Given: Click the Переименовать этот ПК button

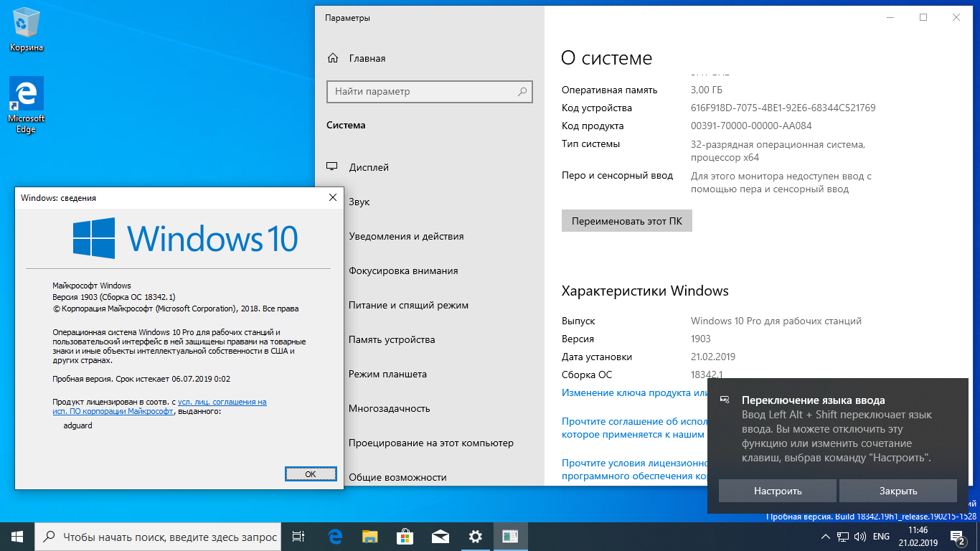Looking at the screenshot, I should click(x=627, y=221).
